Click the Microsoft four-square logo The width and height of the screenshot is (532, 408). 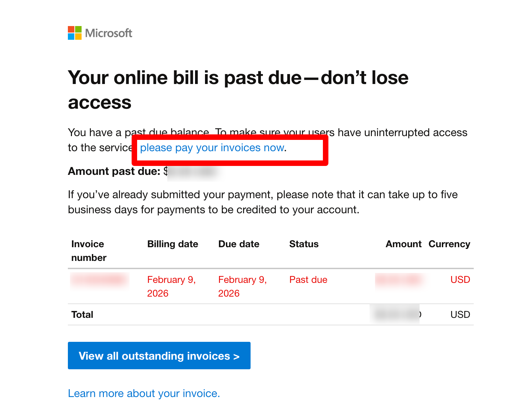pyautogui.click(x=74, y=33)
